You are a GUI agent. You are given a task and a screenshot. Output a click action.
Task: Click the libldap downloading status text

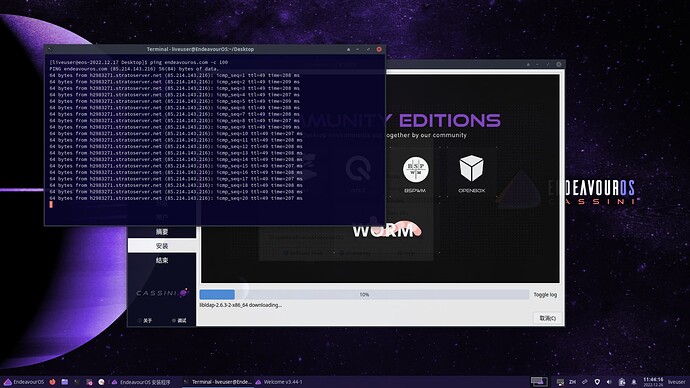(241, 305)
